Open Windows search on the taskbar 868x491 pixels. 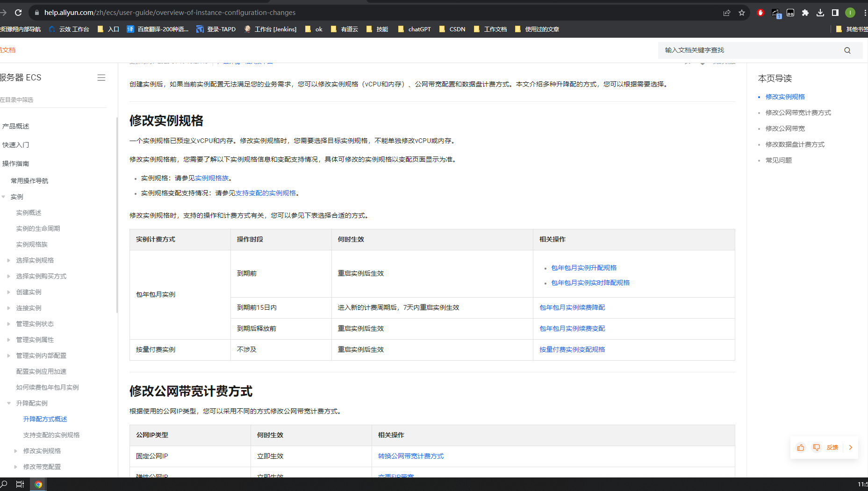4,484
